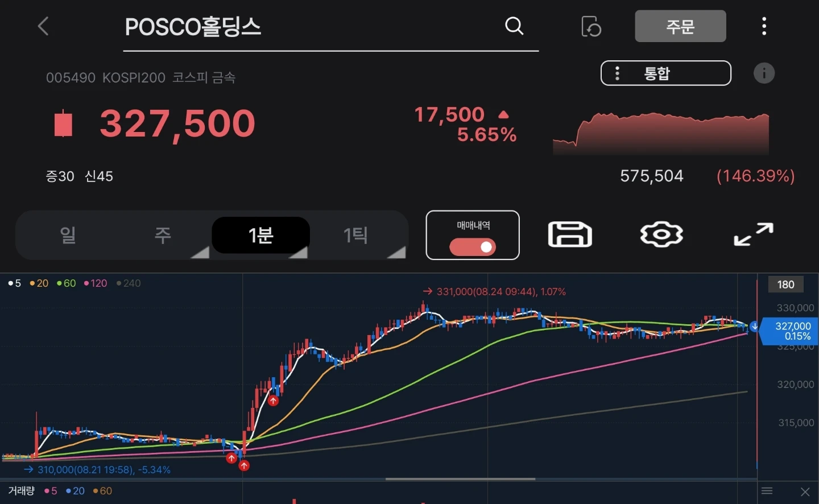Select the 일 daily chart tab
Image resolution: width=819 pixels, height=504 pixels.
click(x=68, y=235)
